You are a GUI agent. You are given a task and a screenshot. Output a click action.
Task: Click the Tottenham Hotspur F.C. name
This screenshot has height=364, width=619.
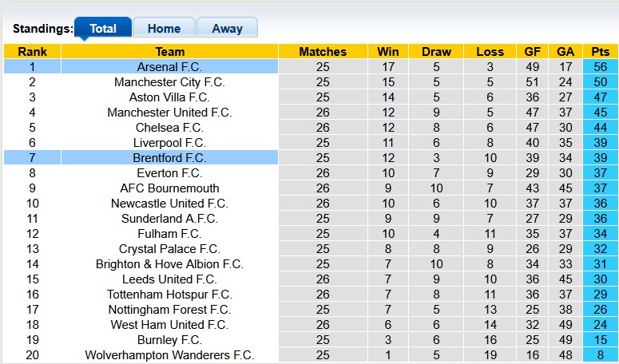pos(169,295)
